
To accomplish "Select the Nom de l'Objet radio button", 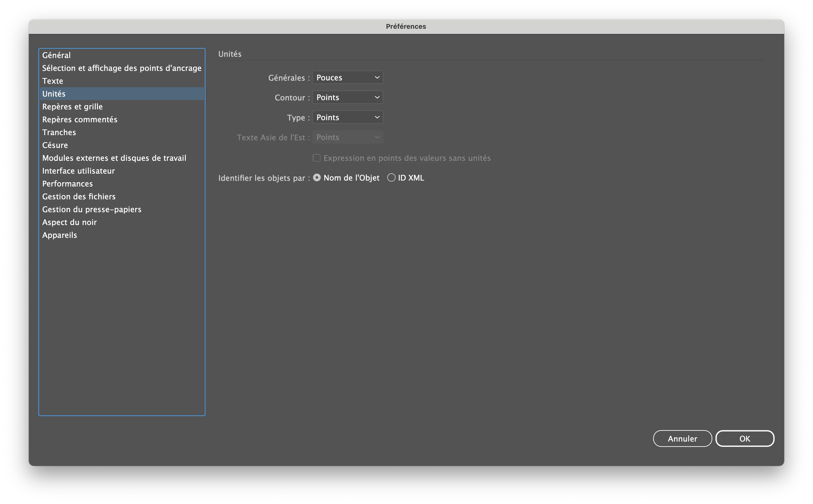I will click(317, 178).
